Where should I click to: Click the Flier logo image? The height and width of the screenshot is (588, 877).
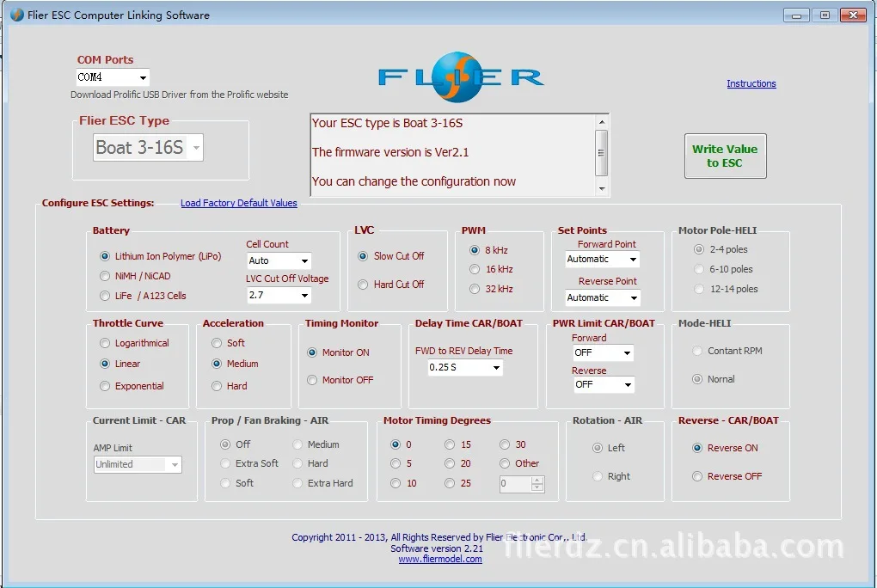461,77
